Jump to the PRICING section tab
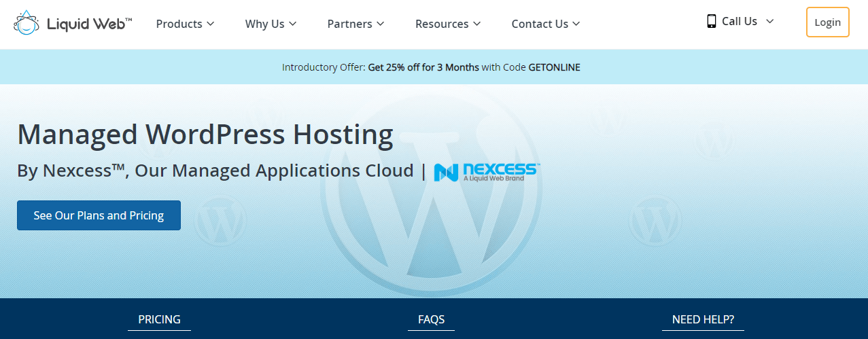The width and height of the screenshot is (868, 339). tap(159, 319)
